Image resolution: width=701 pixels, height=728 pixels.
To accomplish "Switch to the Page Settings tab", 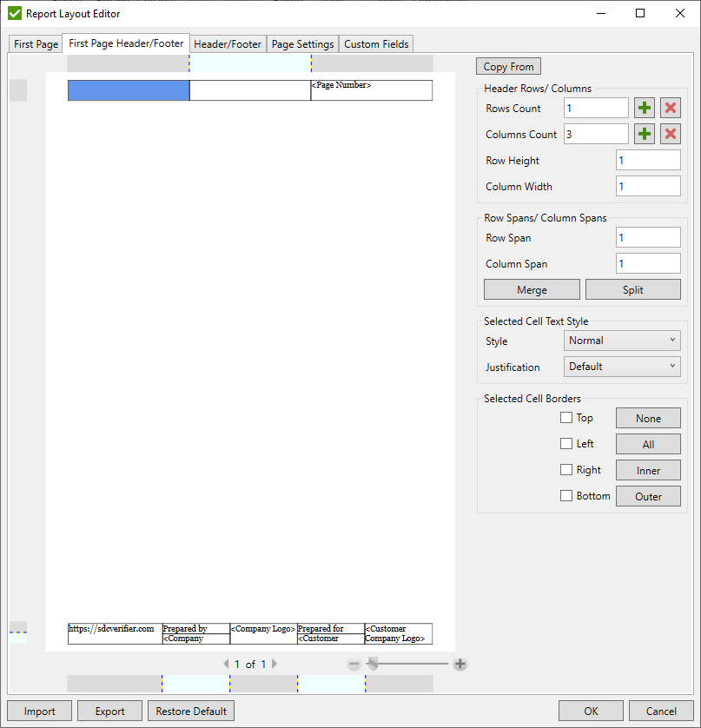I will tap(304, 43).
